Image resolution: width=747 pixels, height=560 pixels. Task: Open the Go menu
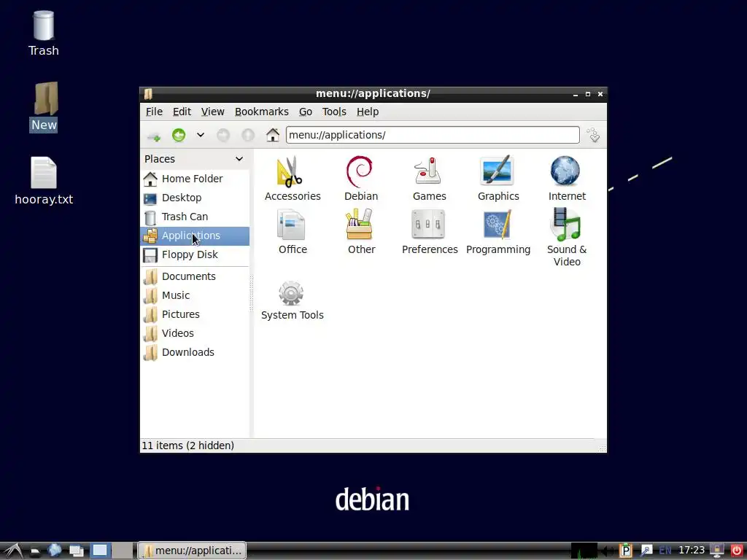pos(306,112)
